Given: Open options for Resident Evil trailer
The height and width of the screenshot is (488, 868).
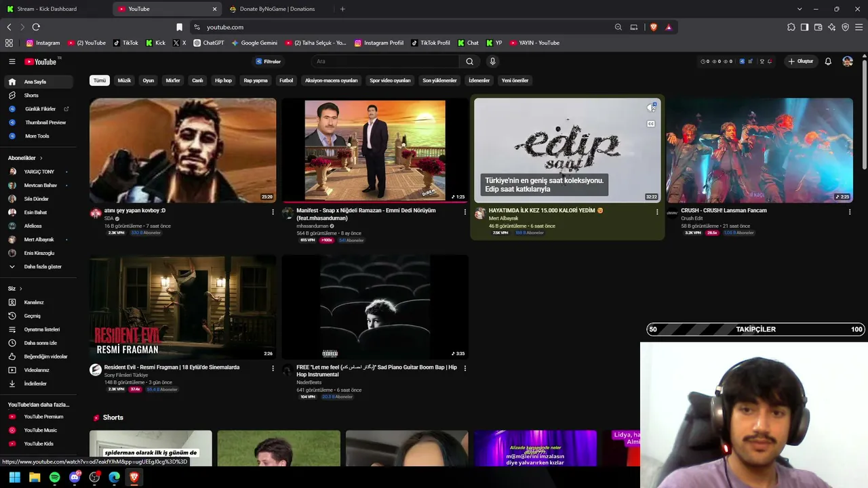Looking at the screenshot, I should click(273, 369).
